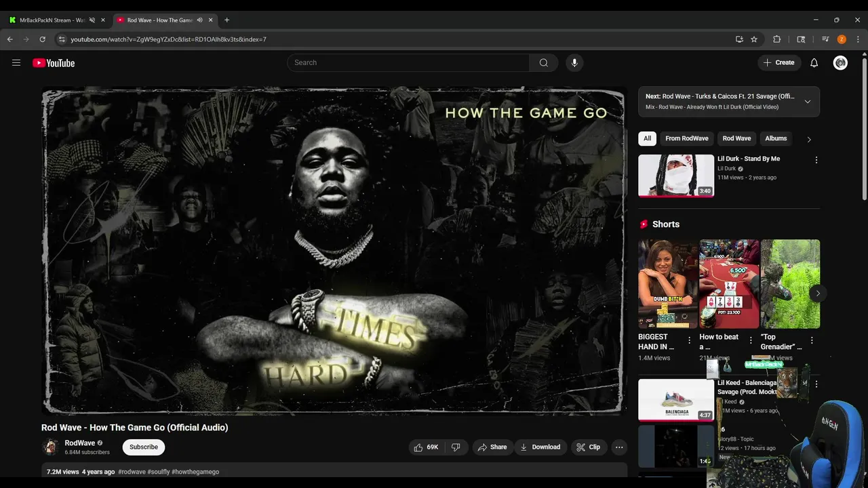868x488 pixels.
Task: Like the video with thumbs-up 69K
Action: click(x=426, y=447)
